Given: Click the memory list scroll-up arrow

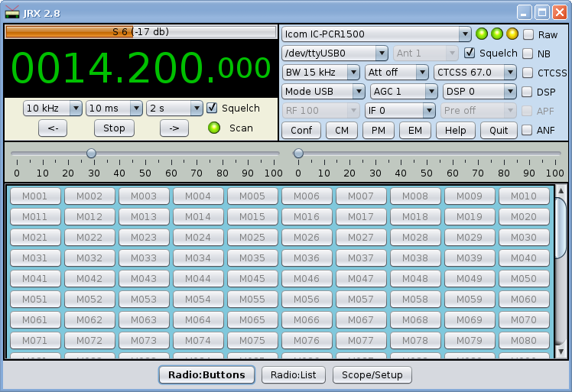Looking at the screenshot, I should [561, 191].
